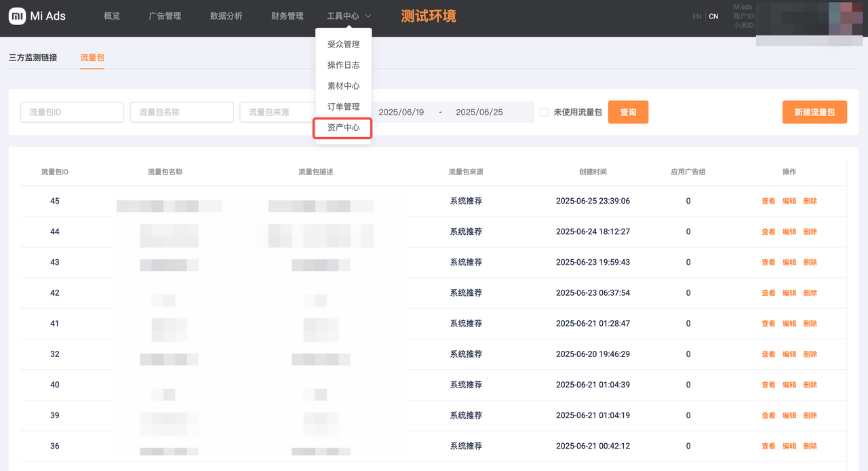
Task: Open the end date 2025/06/25 picker
Action: click(479, 112)
